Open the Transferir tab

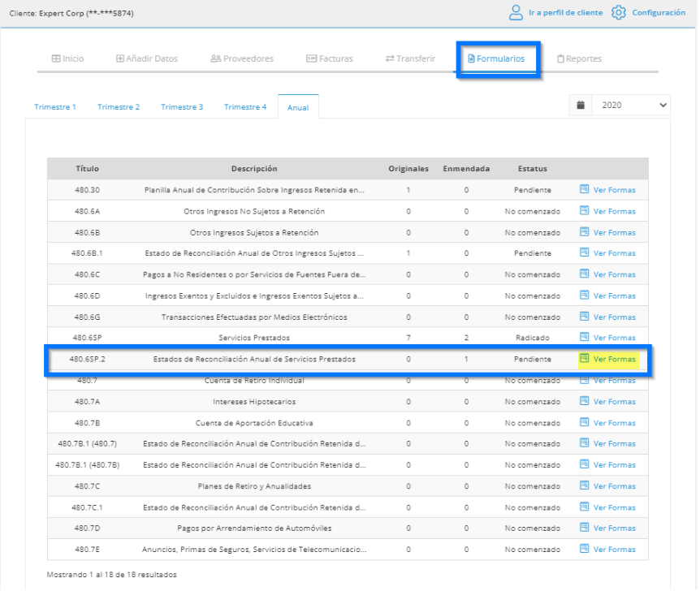coord(412,58)
